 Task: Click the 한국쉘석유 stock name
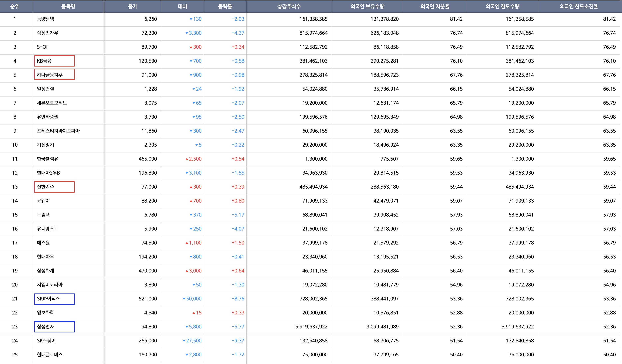[48, 159]
